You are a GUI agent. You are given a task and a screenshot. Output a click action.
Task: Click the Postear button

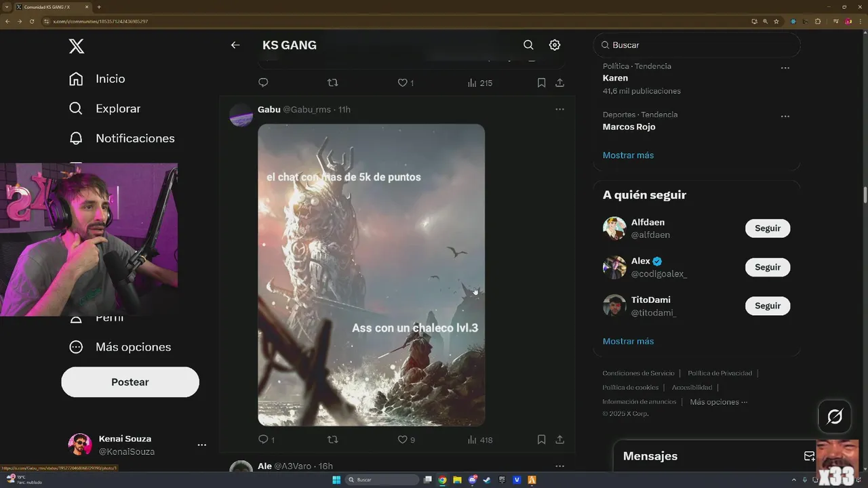[130, 382]
